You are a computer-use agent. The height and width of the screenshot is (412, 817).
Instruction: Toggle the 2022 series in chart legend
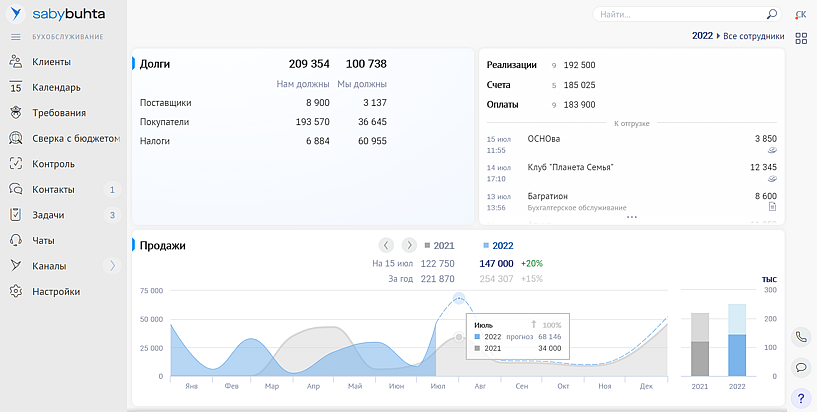(498, 245)
